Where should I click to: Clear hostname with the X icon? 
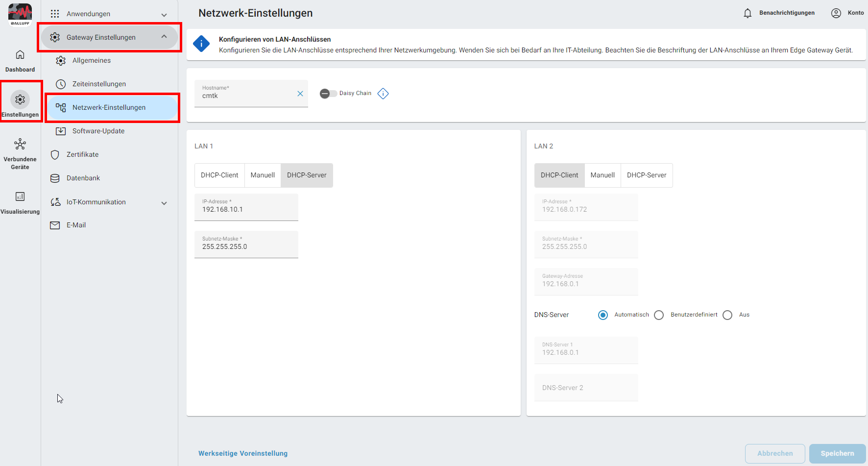pos(300,94)
